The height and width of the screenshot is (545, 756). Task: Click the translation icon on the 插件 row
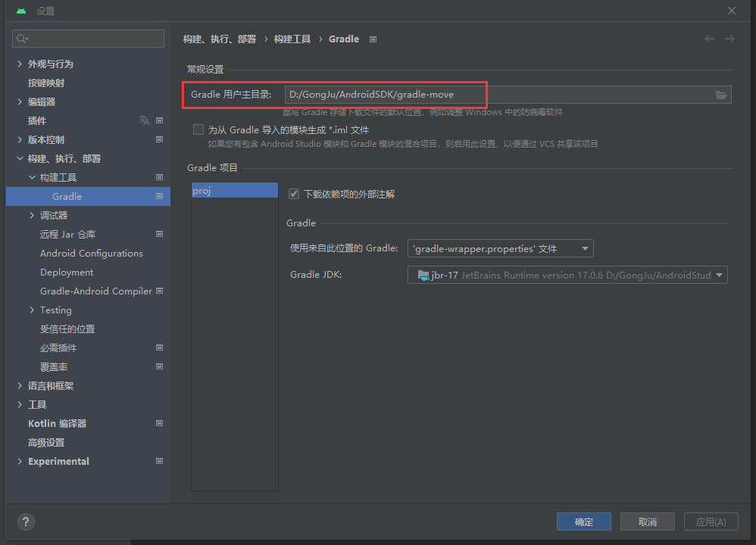pos(144,120)
